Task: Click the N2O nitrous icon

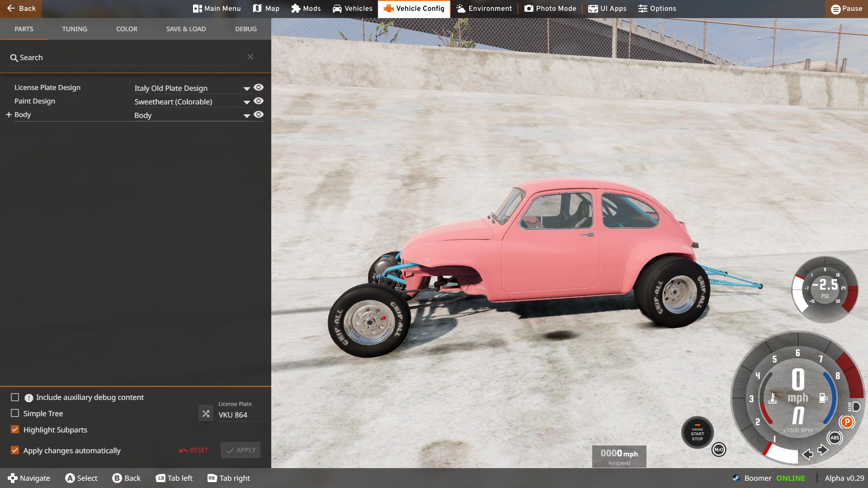Action: [x=718, y=450]
